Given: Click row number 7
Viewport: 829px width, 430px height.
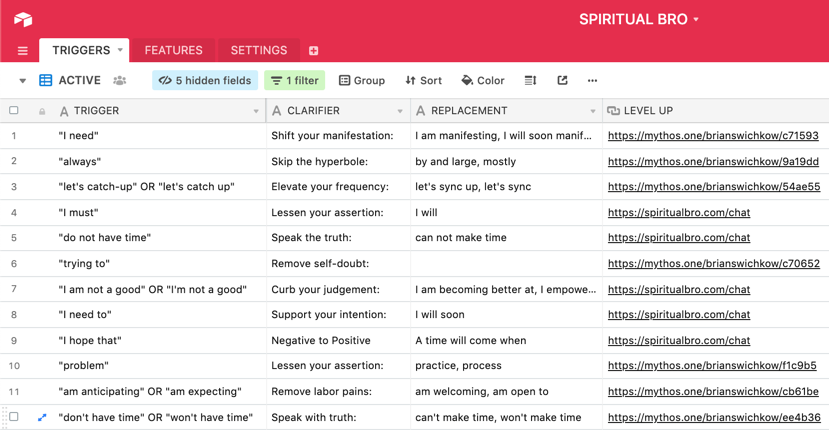Looking at the screenshot, I should pyautogui.click(x=14, y=289).
